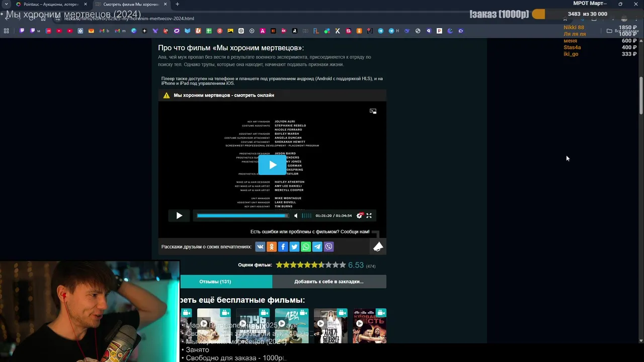Open the 'Все закладки' bookmarks folder
644x362 pixels.
click(622, 31)
